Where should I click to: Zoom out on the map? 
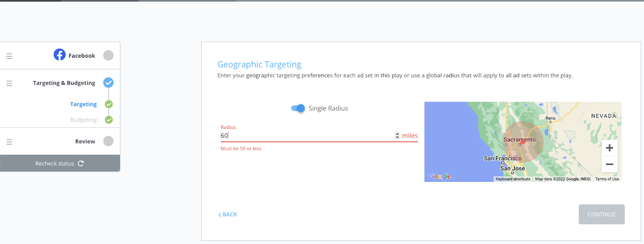click(609, 164)
